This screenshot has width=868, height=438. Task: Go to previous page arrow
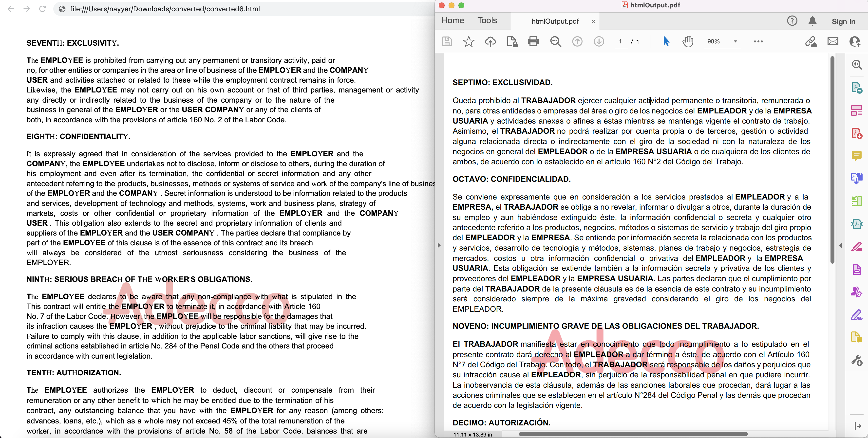[577, 41]
